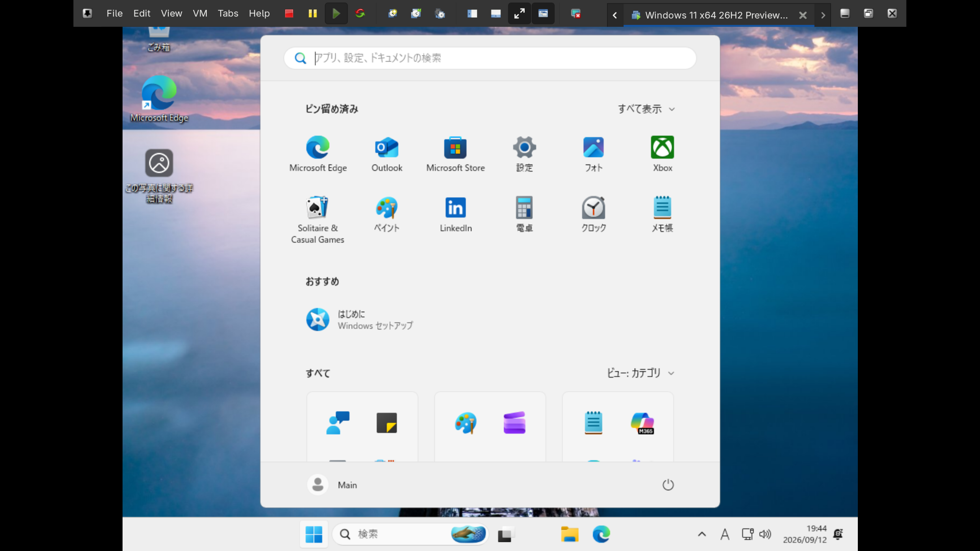980x551 pixels.
Task: Take a snapshot using the clock-with-star icon
Action: (x=393, y=14)
